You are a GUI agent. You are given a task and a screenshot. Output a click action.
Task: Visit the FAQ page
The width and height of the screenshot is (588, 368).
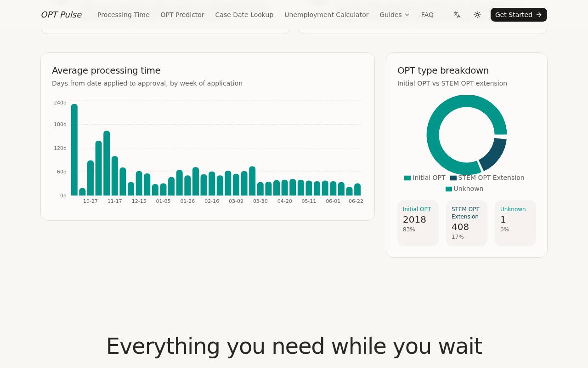coord(427,15)
